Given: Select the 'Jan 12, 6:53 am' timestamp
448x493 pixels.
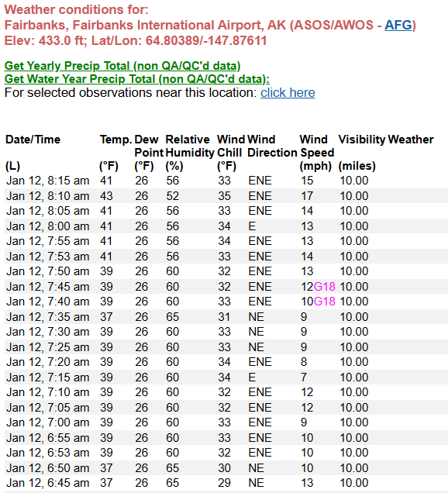Looking at the screenshot, I should pos(48,453).
